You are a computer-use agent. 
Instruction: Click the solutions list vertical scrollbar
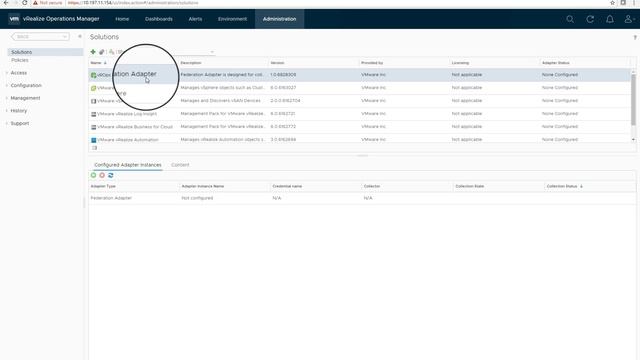tap(633, 100)
